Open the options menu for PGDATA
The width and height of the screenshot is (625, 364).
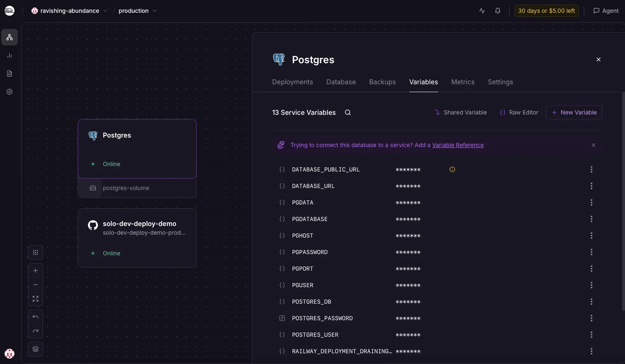tap(592, 202)
